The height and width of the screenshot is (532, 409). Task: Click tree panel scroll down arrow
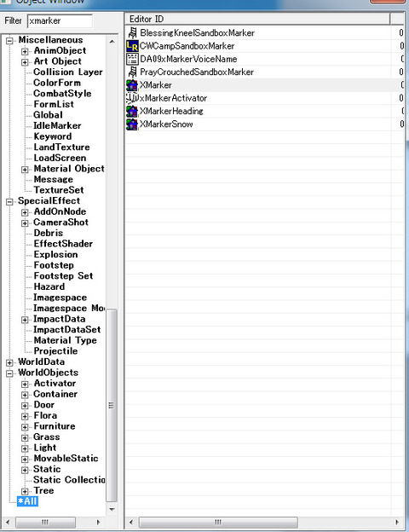tap(112, 509)
